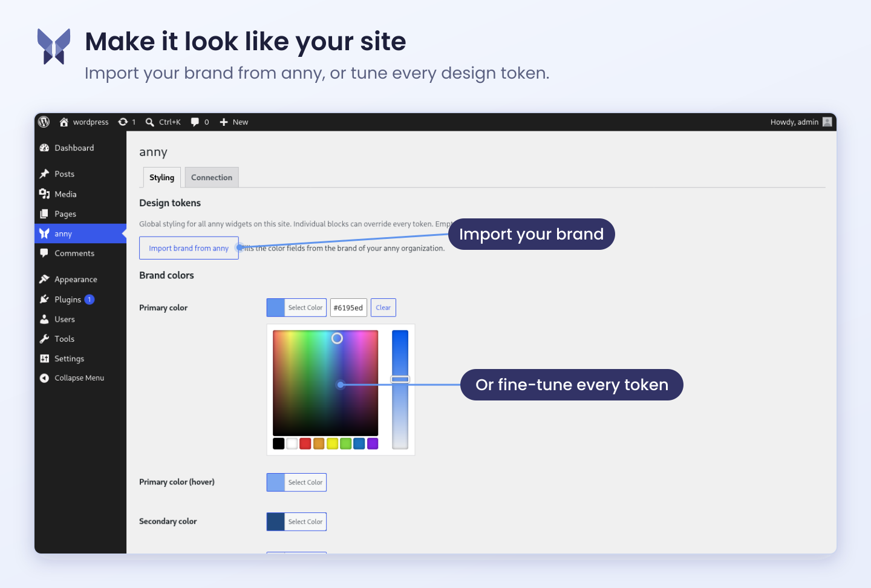The height and width of the screenshot is (588, 871).
Task: Open the comments bubble in admin bar
Action: (x=195, y=122)
